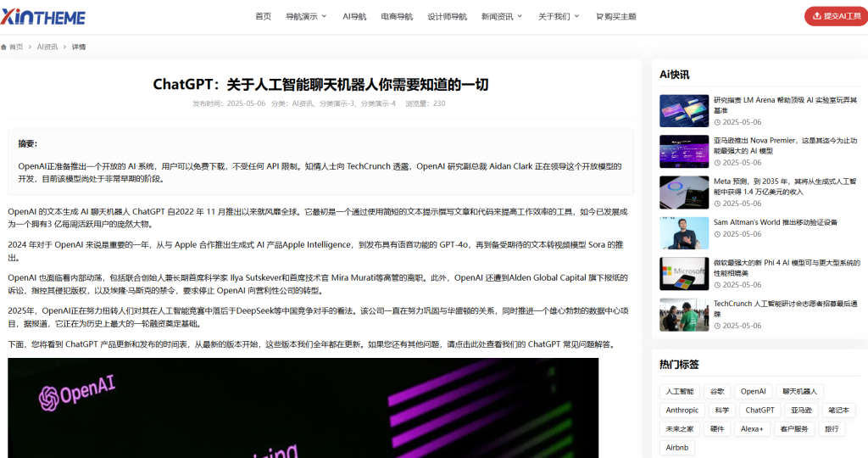Go to AI资讯 breadcrumb link
This screenshot has width=868, height=458.
[47, 47]
